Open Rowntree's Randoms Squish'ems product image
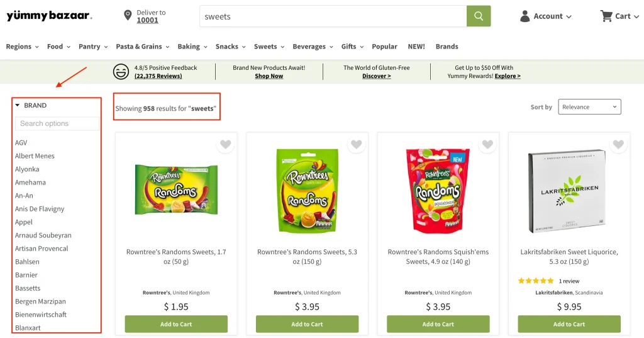This screenshot has width=644, height=338. coord(438,190)
